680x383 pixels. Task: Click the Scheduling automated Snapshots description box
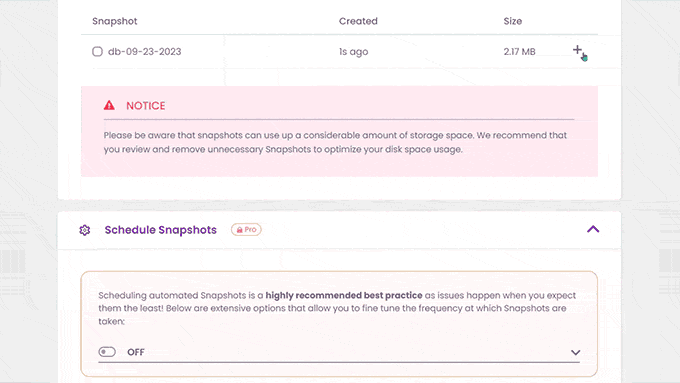coord(339,324)
